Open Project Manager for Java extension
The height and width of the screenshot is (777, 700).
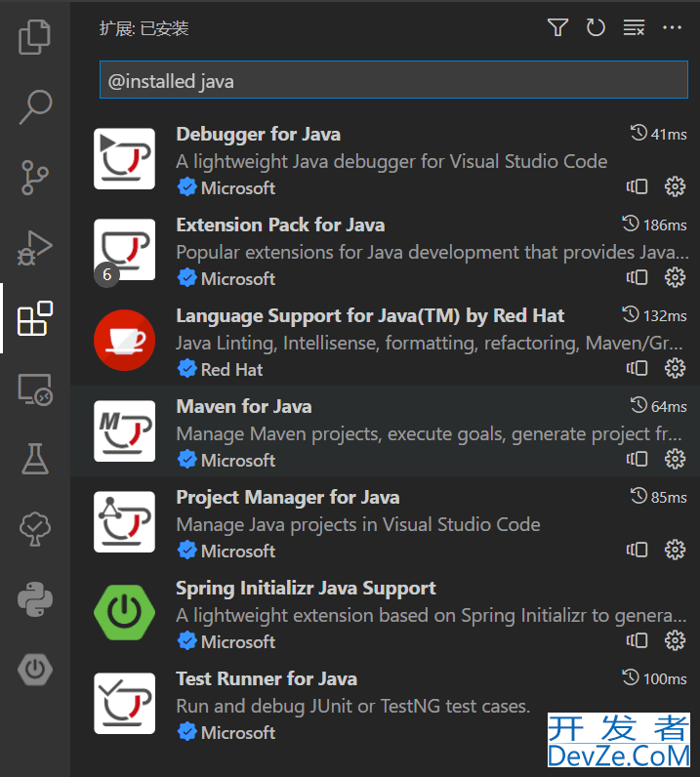click(386, 522)
